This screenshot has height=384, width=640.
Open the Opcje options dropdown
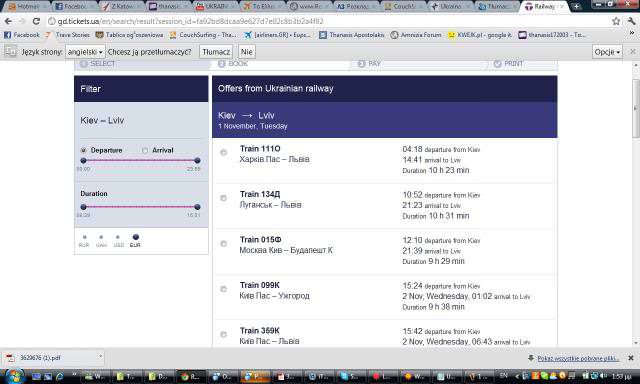click(607, 52)
